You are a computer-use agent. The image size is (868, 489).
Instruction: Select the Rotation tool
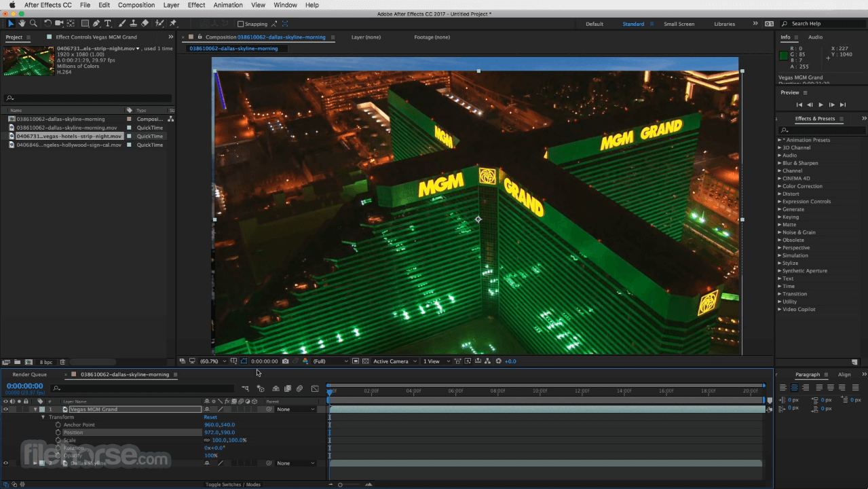point(48,24)
